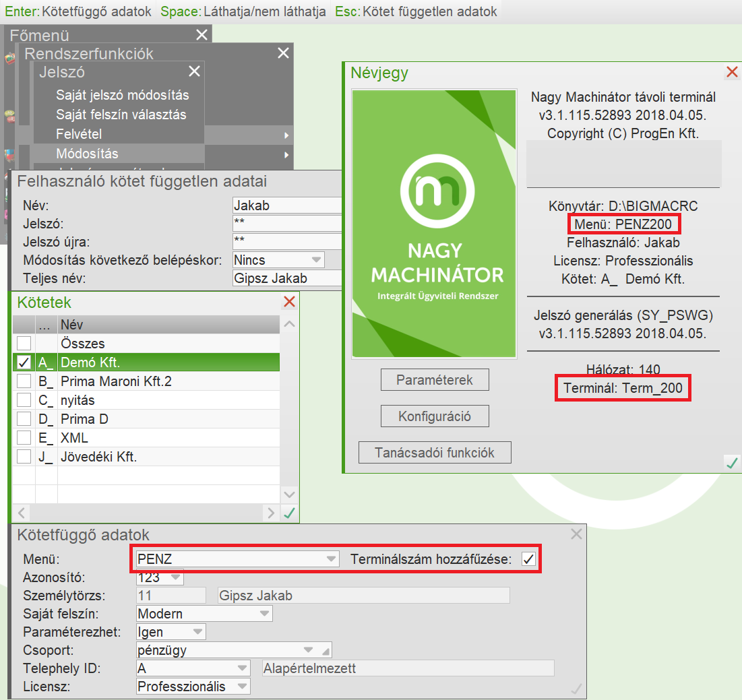Open the Csoport pénzügy dropdown
Screen dimensions: 742x700
[309, 650]
